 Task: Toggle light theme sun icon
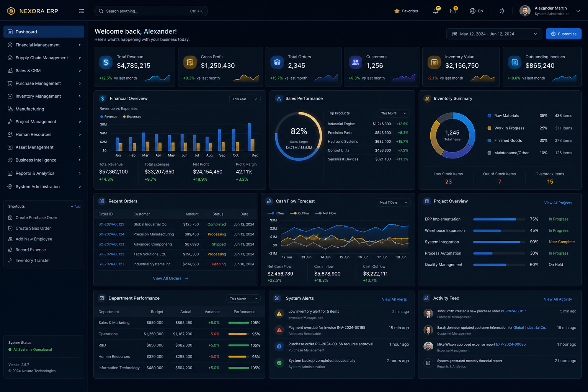pos(502,11)
